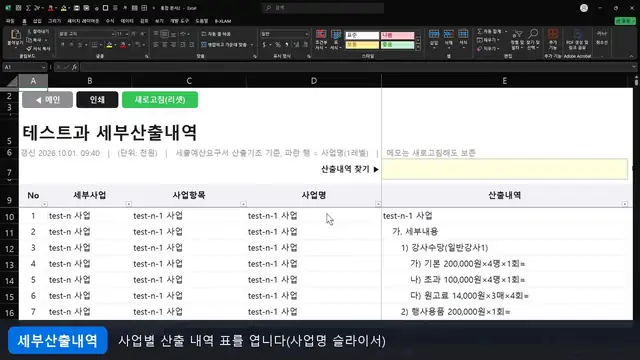The height and width of the screenshot is (360, 640).
Task: Open the font size dropdown
Action: point(127,34)
